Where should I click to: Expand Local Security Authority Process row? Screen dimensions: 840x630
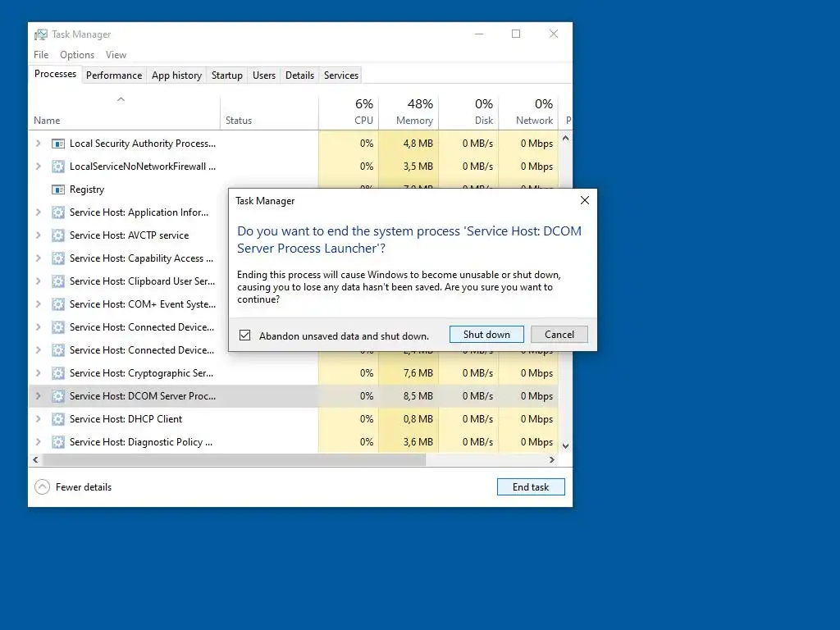(38, 143)
